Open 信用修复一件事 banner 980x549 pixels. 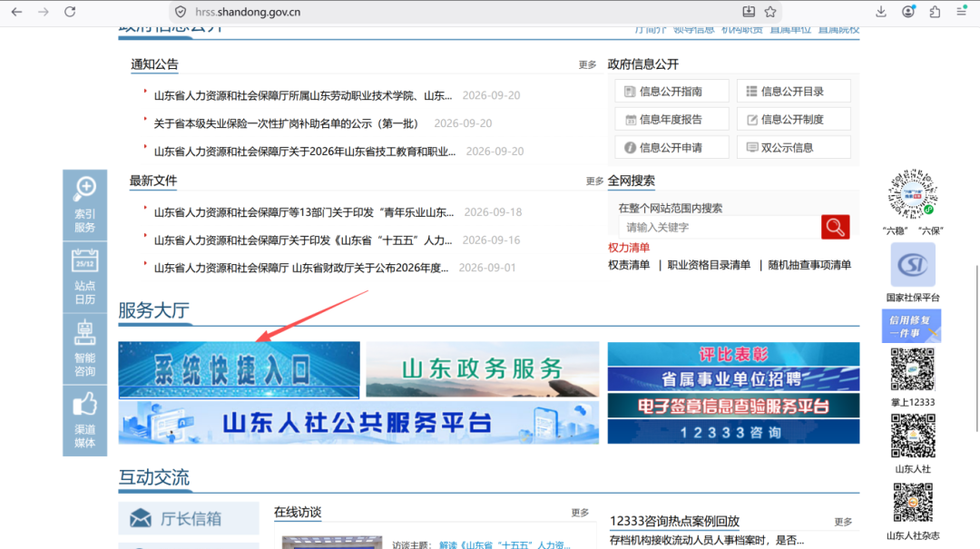[911, 326]
